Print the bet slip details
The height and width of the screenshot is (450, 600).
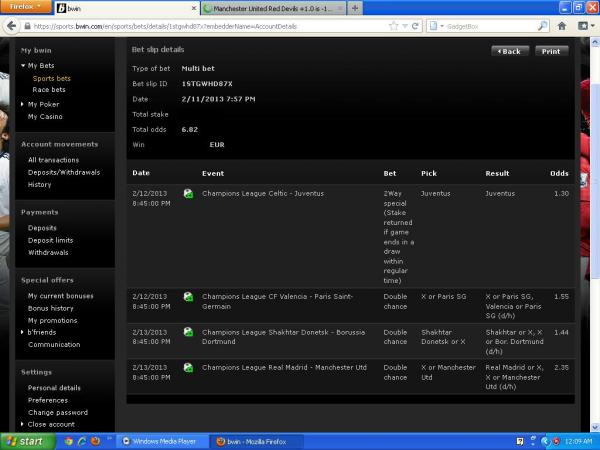tap(552, 51)
